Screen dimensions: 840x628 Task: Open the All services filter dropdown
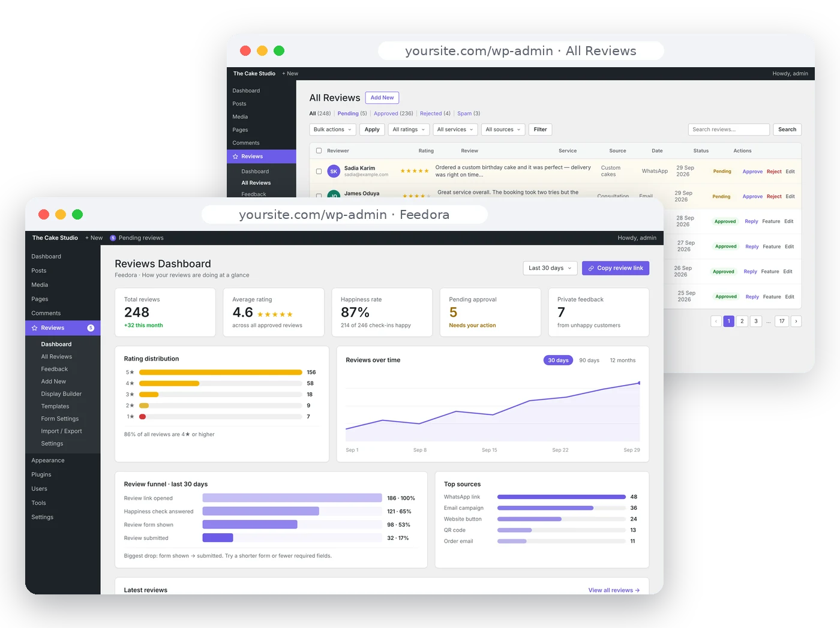[455, 130]
